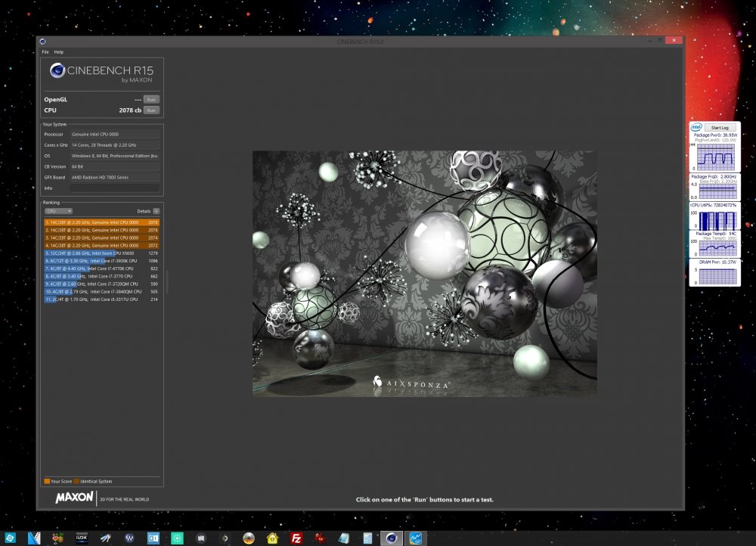Click the Start Log button in Intel gadget
The image size is (756, 546).
point(720,127)
